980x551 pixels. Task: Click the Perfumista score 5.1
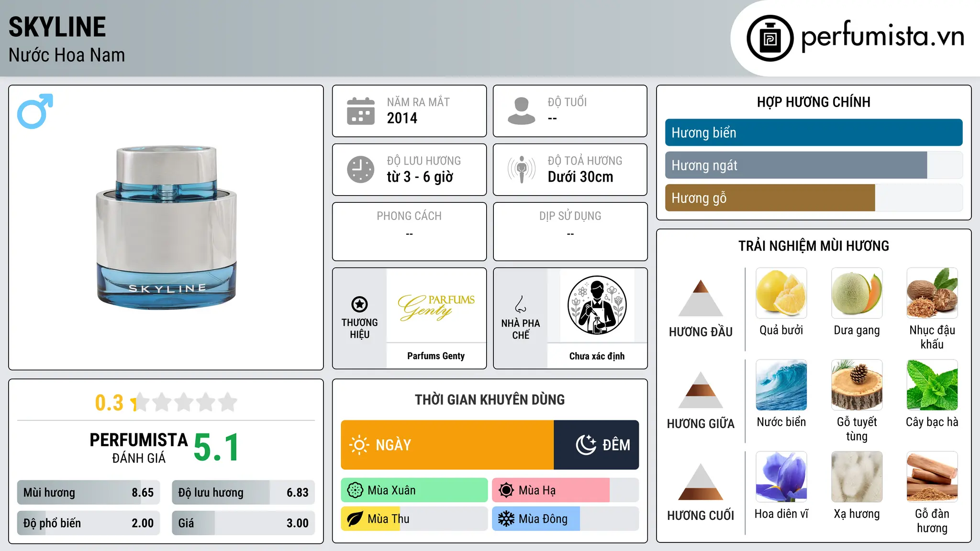[216, 447]
